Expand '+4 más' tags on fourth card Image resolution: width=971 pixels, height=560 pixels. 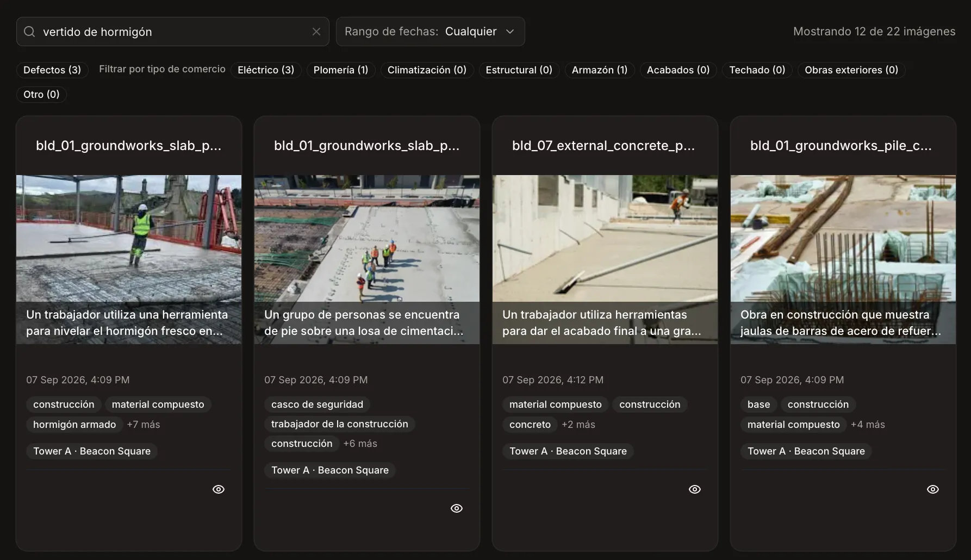[868, 425]
